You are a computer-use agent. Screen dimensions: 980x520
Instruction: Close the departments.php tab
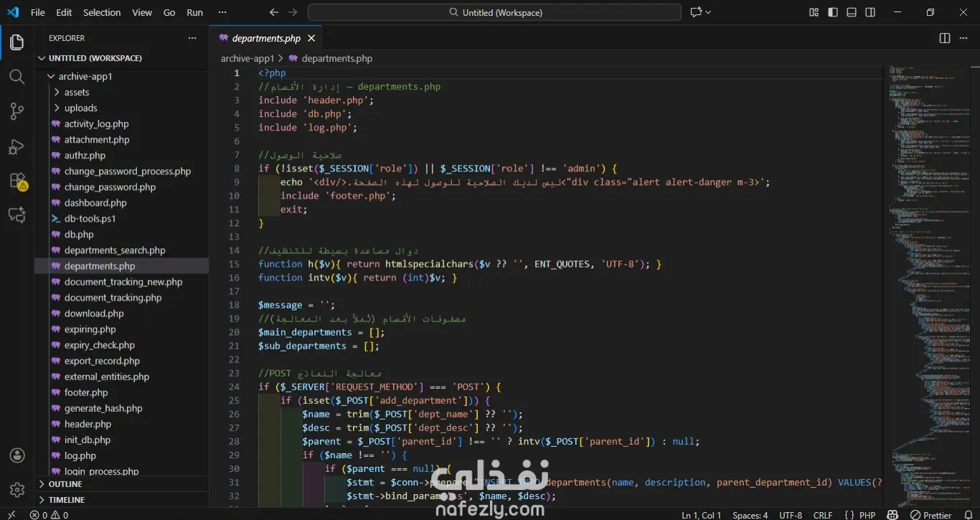click(311, 38)
